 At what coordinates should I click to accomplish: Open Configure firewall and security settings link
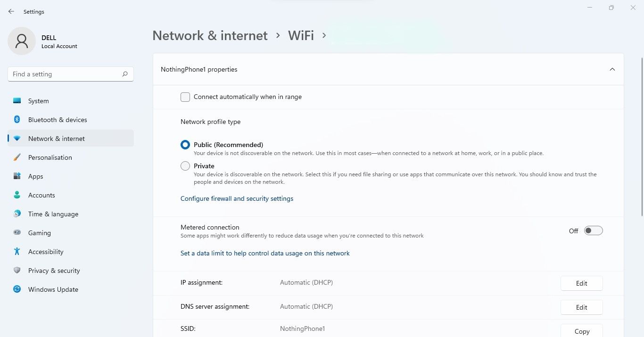pos(237,198)
